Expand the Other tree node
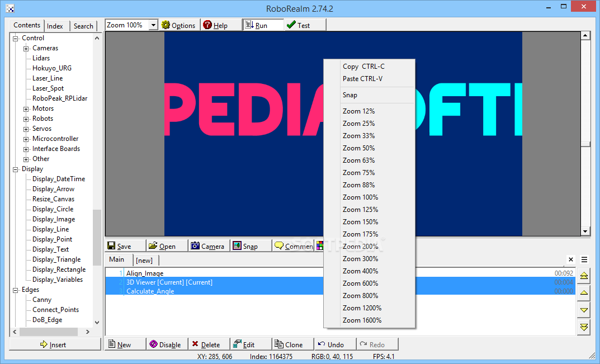 (26, 159)
